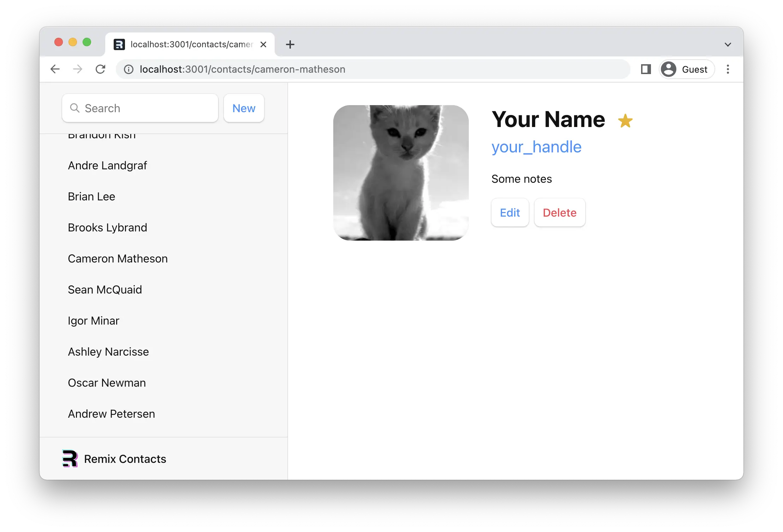Click the Your Name heading
Viewport: 783px width, 532px height.
tap(548, 119)
